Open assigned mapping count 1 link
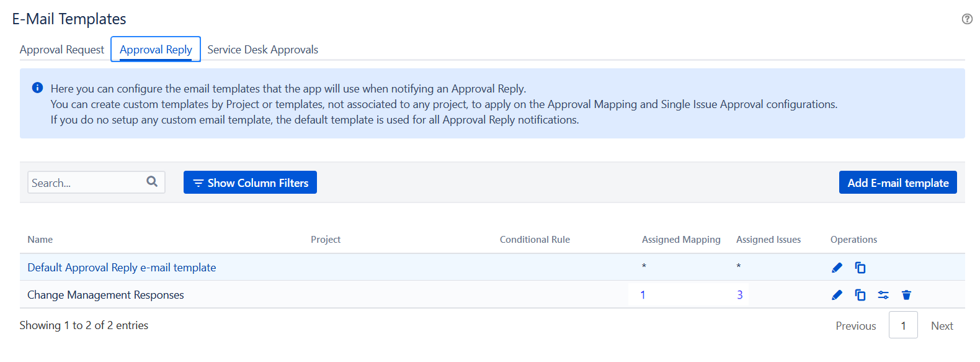Screen dimensions: 980x362 (x=643, y=295)
